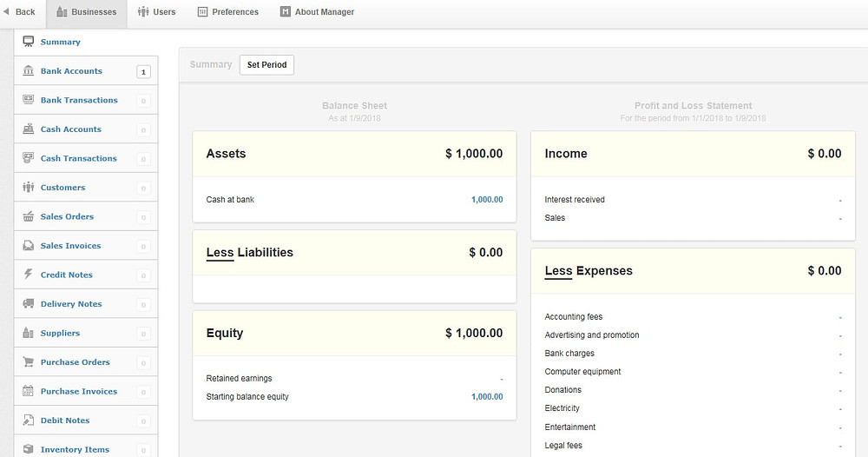Screen dimensions: 868x457
Task: Open the Businesses tab
Action: pyautogui.click(x=87, y=11)
